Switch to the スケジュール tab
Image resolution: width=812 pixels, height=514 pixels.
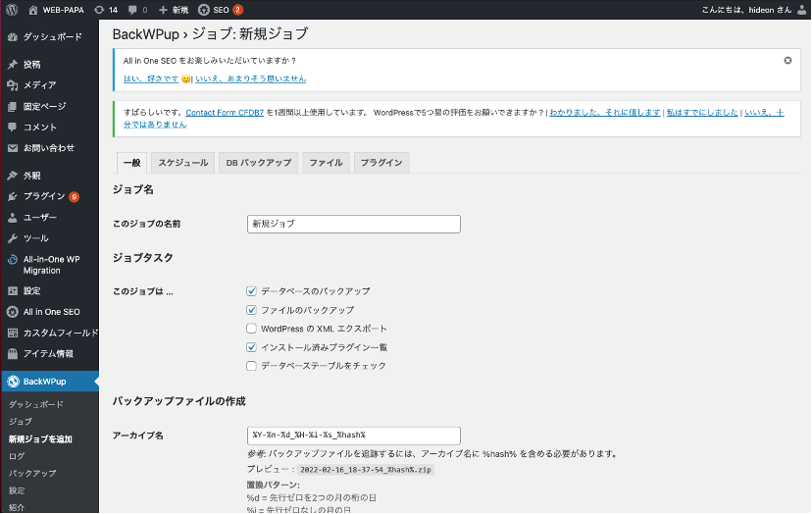pos(184,163)
